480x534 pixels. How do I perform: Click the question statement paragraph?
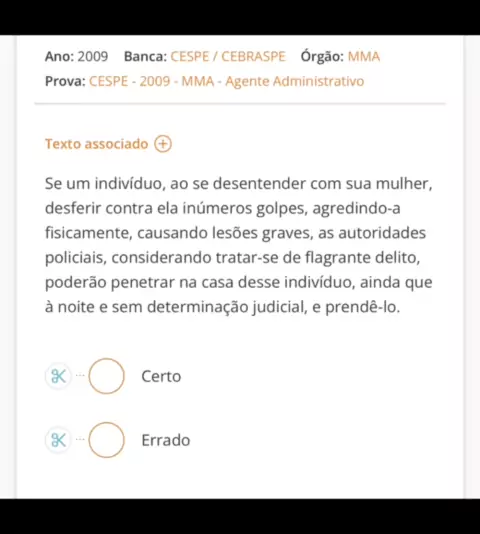(238, 245)
